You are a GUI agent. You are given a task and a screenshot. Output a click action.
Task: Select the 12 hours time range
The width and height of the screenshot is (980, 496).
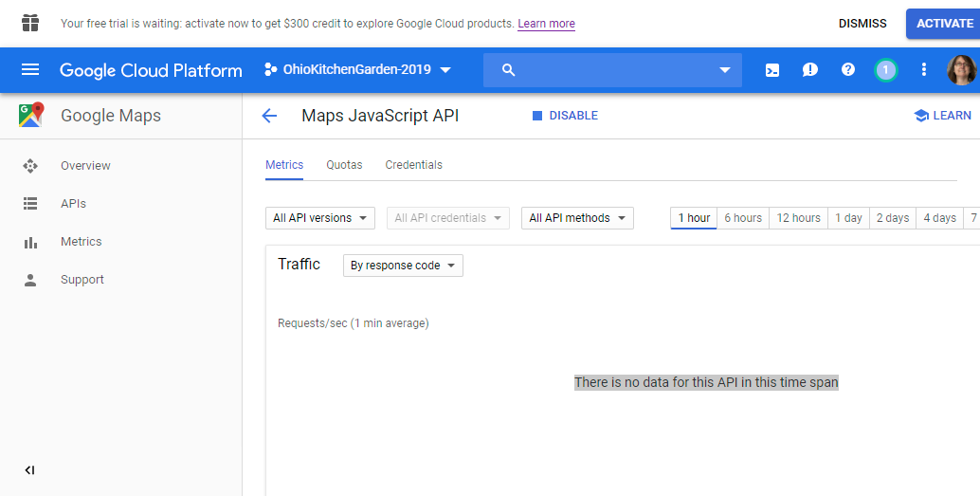799,218
